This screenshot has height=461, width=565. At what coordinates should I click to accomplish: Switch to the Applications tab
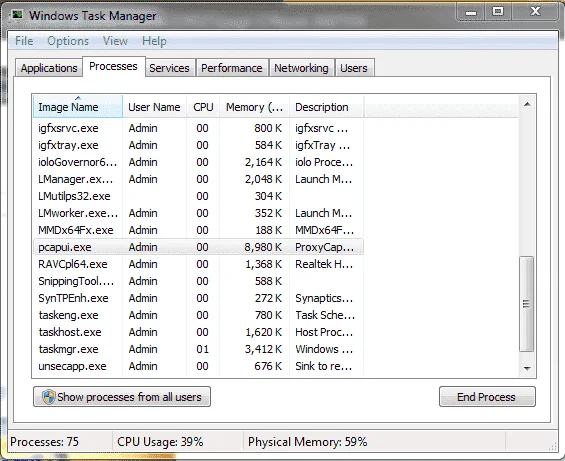coord(49,68)
